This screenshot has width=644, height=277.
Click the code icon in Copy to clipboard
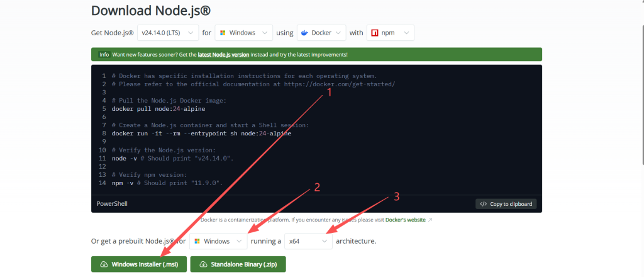pos(484,204)
